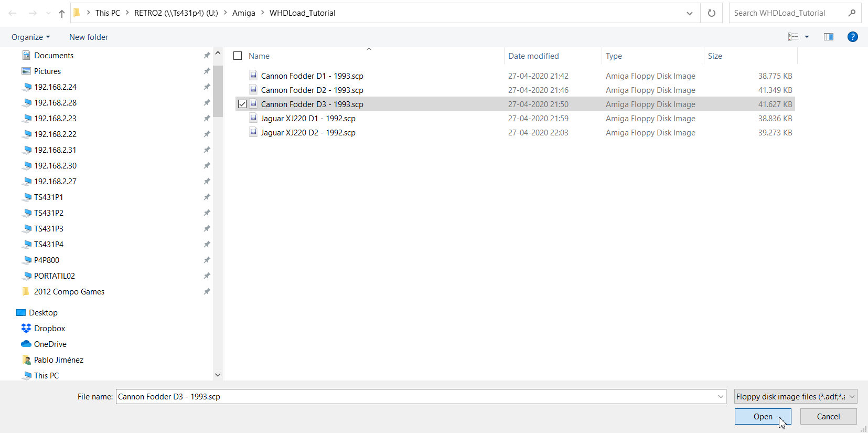Open the Help button
Screen dimensions: 868x433
(x=853, y=37)
